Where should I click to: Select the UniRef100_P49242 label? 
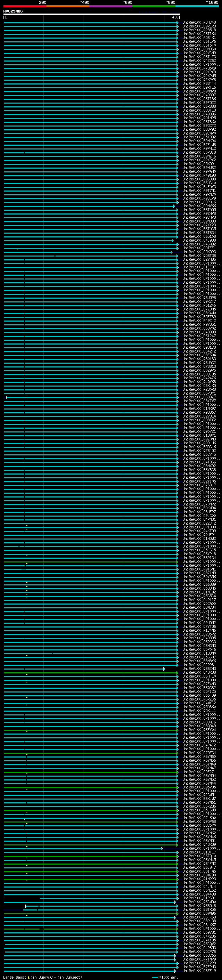point(199,321)
